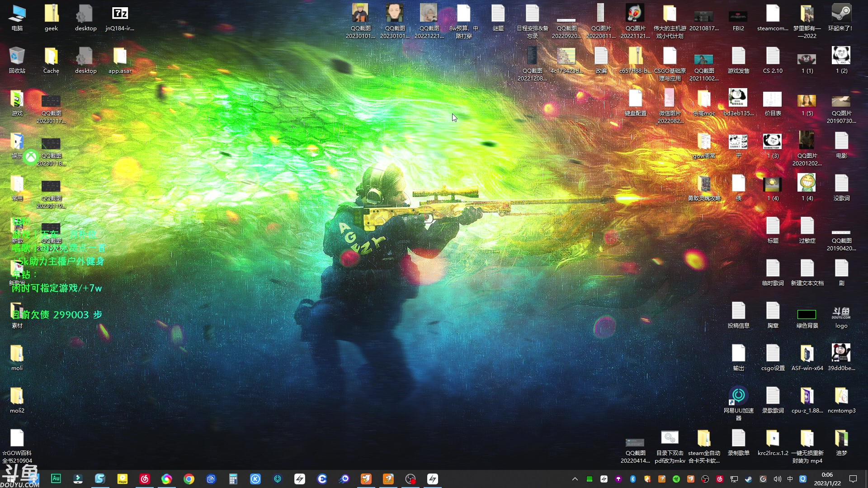The height and width of the screenshot is (488, 868).
Task: Select the 追梦 folder icon
Action: (841, 442)
